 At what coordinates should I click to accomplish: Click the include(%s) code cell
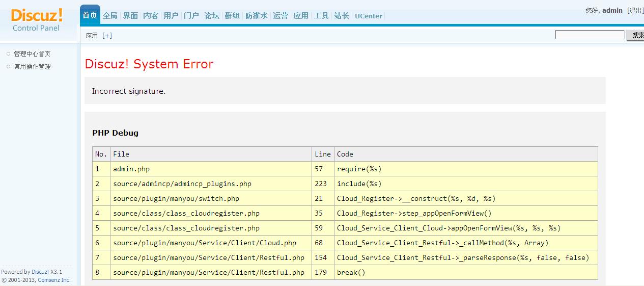tap(466, 184)
